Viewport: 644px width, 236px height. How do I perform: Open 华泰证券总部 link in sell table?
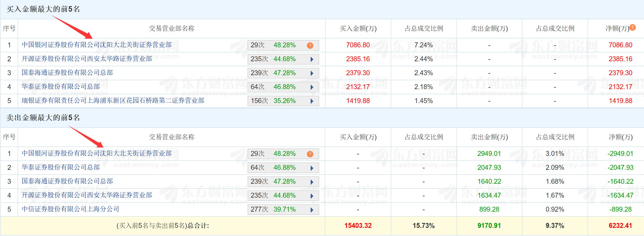pyautogui.click(x=61, y=167)
